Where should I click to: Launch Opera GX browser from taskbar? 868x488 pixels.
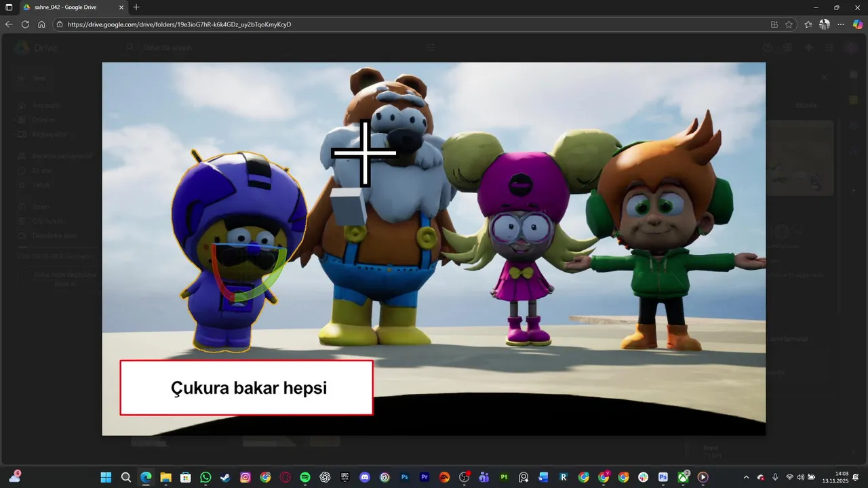[x=285, y=477]
